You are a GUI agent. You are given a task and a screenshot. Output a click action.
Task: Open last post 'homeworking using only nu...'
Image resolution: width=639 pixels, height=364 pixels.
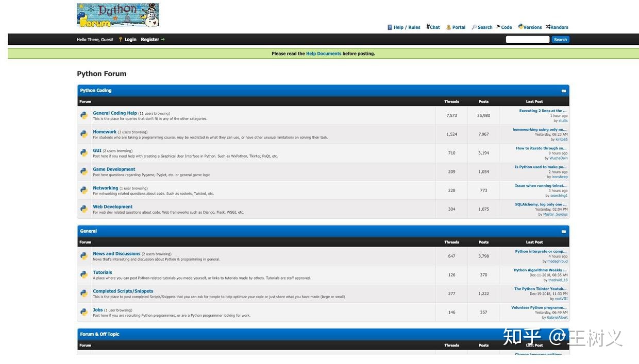(540, 130)
